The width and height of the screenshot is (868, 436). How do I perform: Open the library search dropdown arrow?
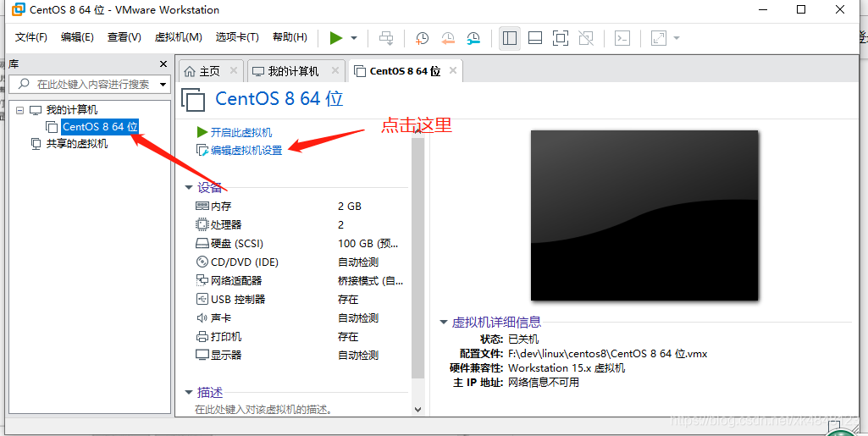(163, 85)
